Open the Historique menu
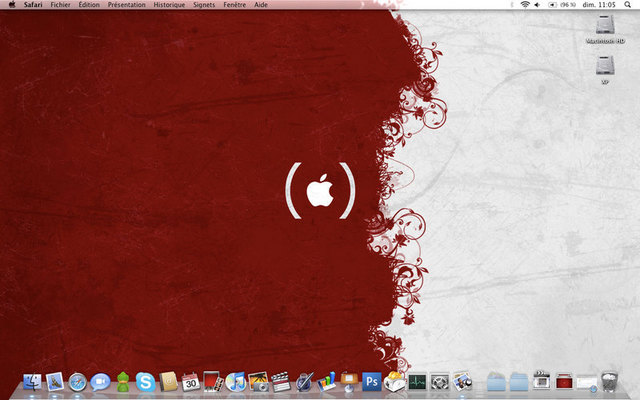This screenshot has height=400, width=640. pos(169,5)
